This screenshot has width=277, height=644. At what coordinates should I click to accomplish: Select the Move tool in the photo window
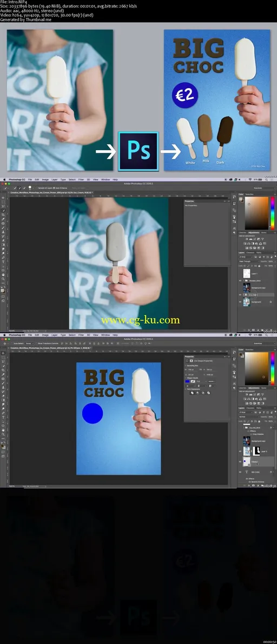(3, 198)
